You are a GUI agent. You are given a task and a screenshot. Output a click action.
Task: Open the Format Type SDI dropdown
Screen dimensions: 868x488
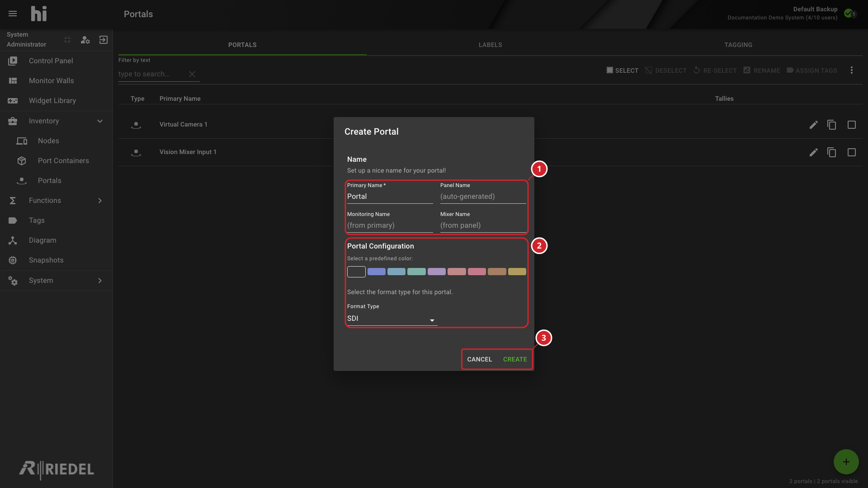click(392, 319)
